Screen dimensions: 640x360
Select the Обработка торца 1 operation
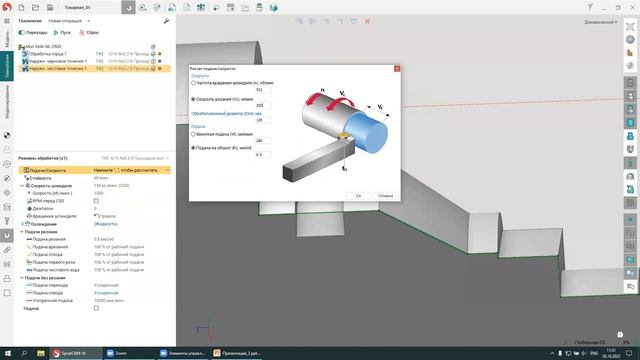coord(95,54)
